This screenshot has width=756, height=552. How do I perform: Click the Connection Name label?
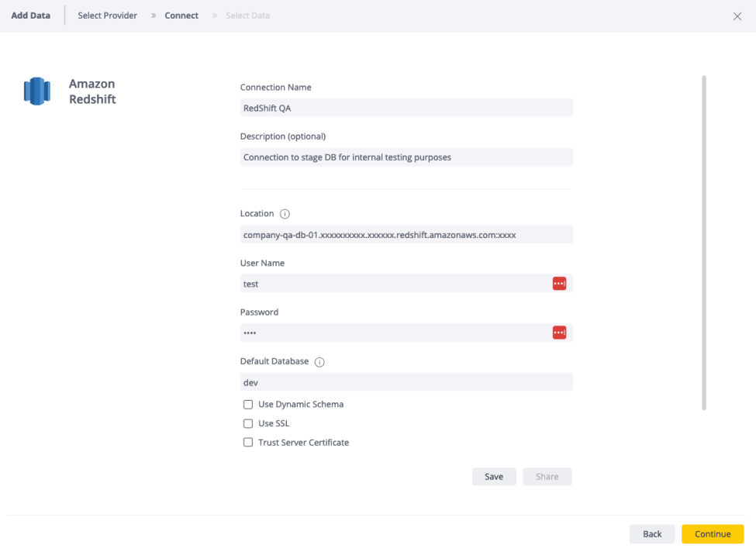276,88
